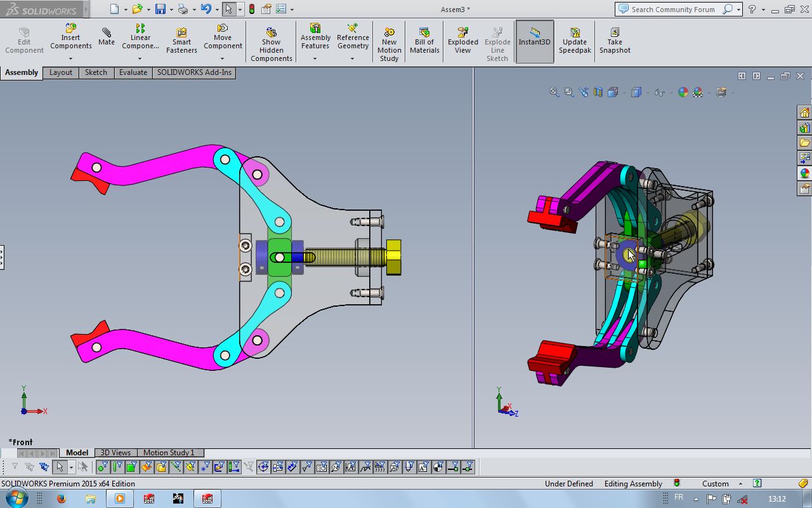Save the document with the floppy icon
The image size is (812, 508).
click(160, 9)
